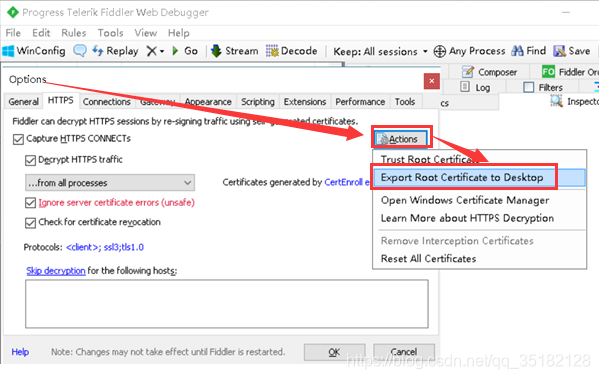
Task: Click the Skip decryption link
Action: 56,271
